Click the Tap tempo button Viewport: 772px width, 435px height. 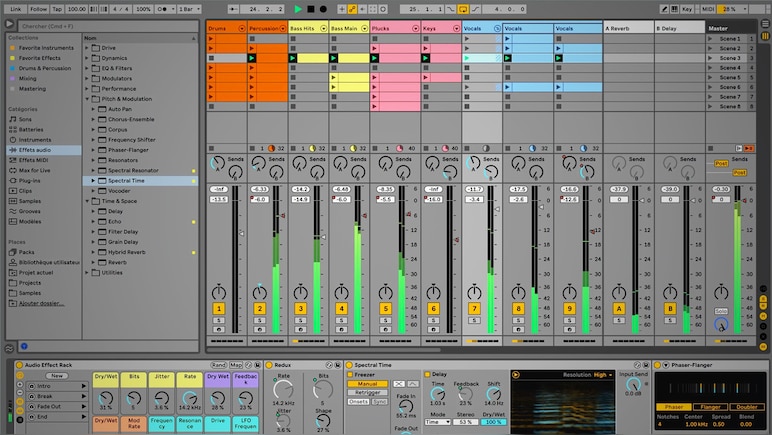pos(57,9)
